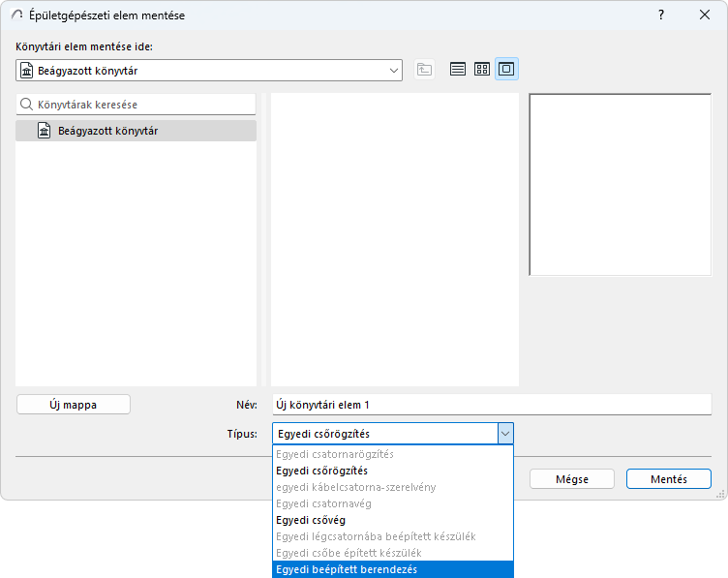Switch to list view icon
The height and width of the screenshot is (578, 728).
[x=457, y=69]
